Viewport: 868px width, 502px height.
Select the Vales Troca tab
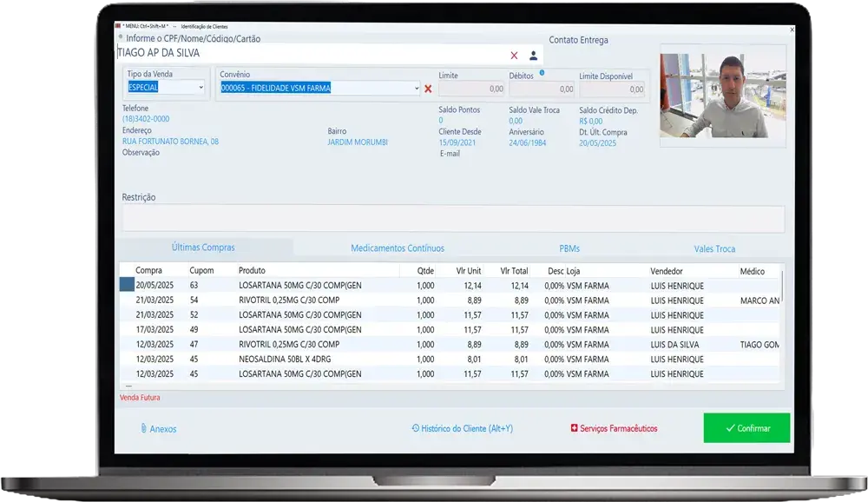(713, 248)
